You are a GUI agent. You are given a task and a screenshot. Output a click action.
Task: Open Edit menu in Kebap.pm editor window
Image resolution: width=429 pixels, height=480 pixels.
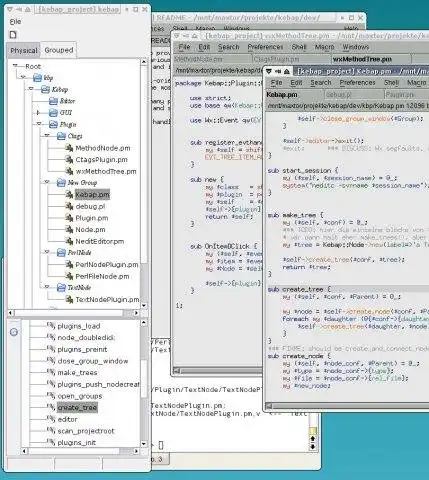pyautogui.click(x=296, y=82)
